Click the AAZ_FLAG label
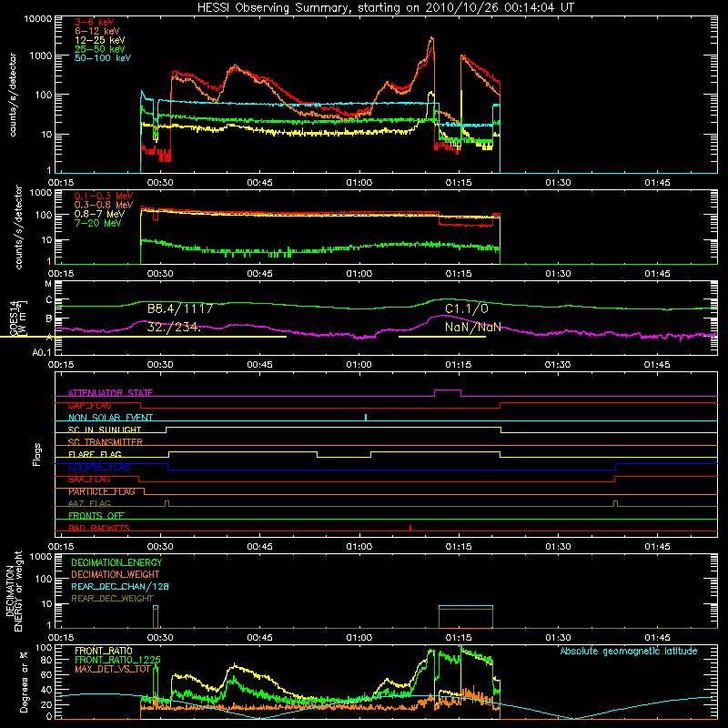Screen dimensions: 728x728 coord(89,503)
